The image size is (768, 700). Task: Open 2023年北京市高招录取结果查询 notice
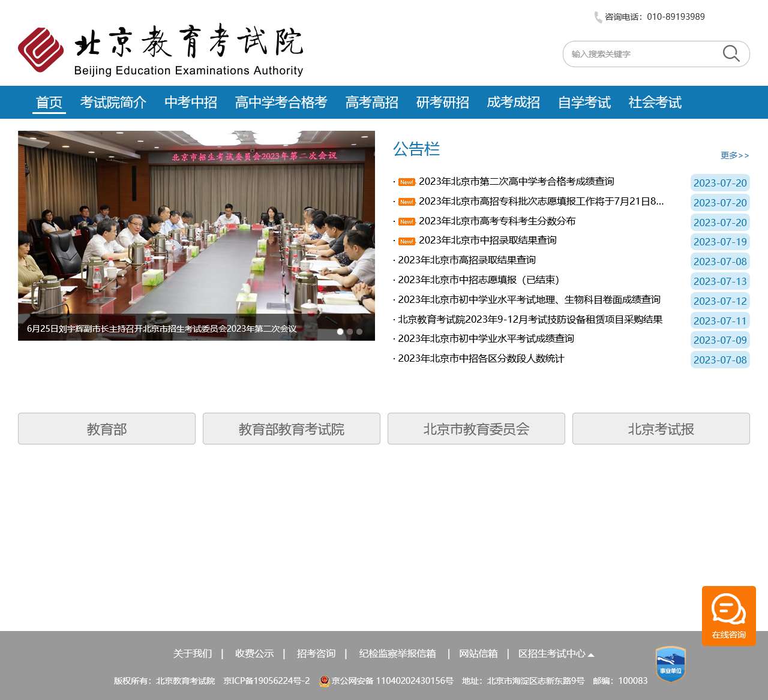click(x=467, y=260)
